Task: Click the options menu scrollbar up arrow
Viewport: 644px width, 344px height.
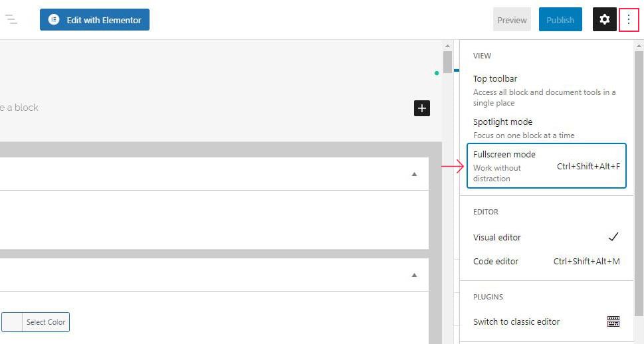Action: [639, 46]
